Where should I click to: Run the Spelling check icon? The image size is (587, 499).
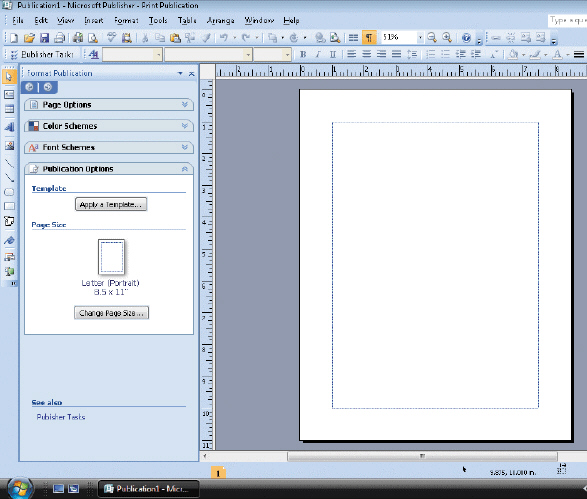(x=112, y=37)
